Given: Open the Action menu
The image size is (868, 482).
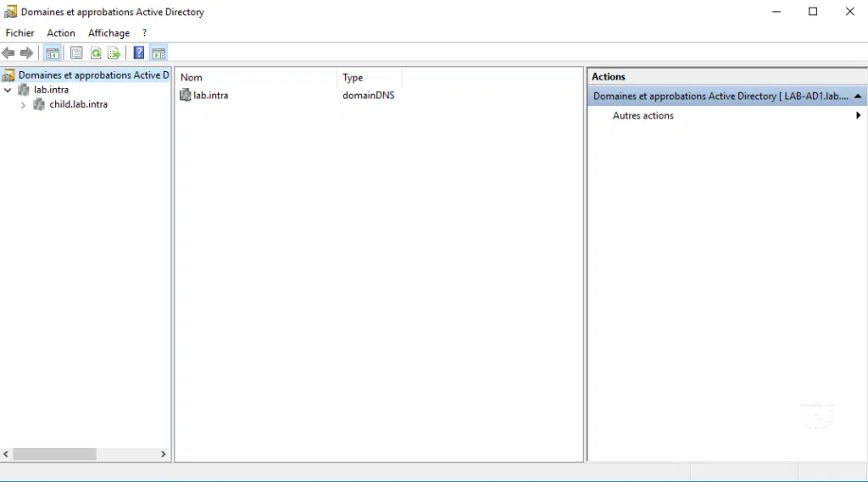Looking at the screenshot, I should pos(61,33).
